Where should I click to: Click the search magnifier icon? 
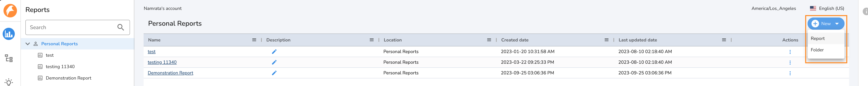pos(121,27)
